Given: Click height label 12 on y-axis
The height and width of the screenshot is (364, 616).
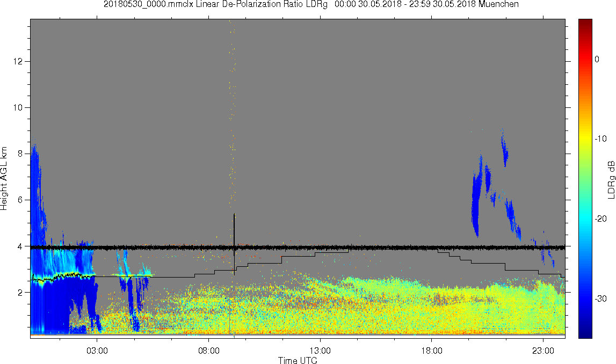Looking at the screenshot, I should [x=17, y=61].
